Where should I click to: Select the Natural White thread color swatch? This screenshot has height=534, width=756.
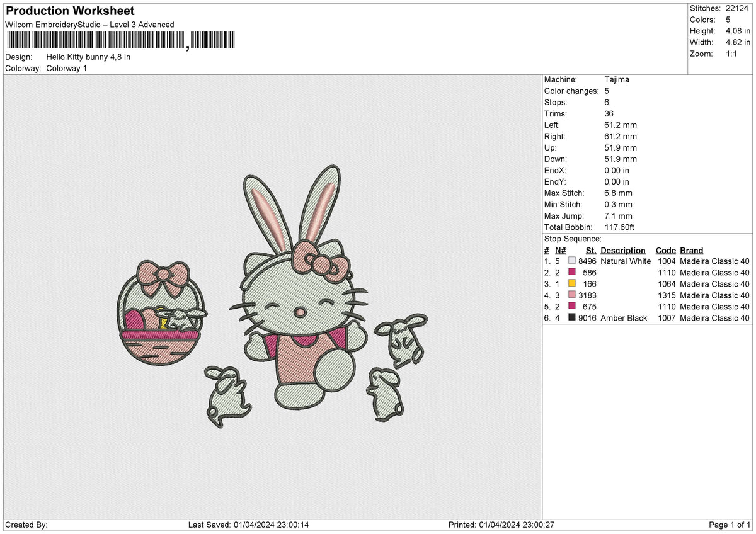pyautogui.click(x=572, y=261)
